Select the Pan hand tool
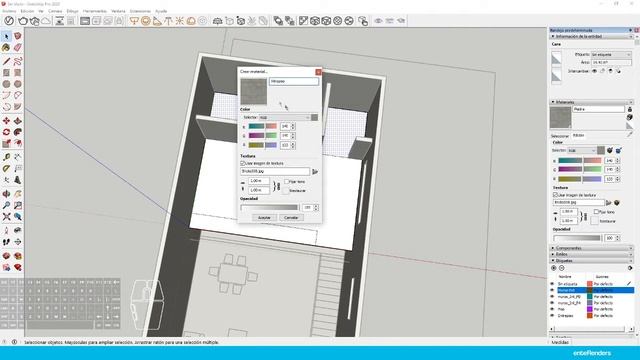640x360 pixels. 18,194
